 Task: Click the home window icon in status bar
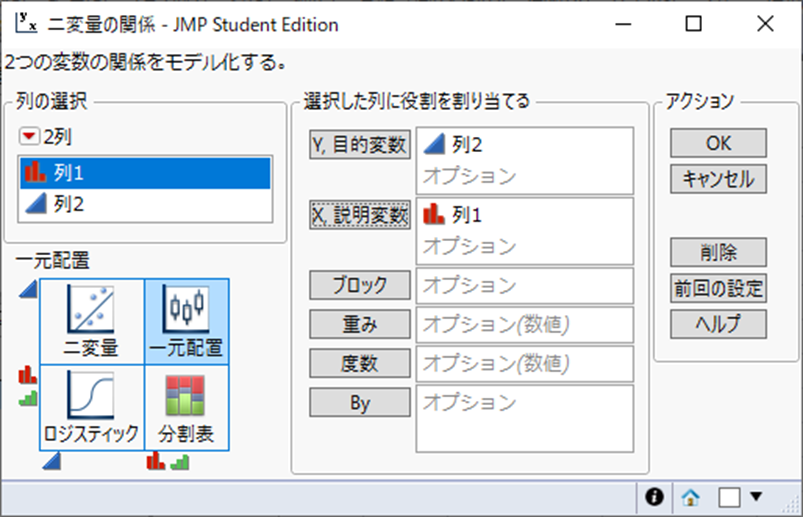(x=690, y=496)
